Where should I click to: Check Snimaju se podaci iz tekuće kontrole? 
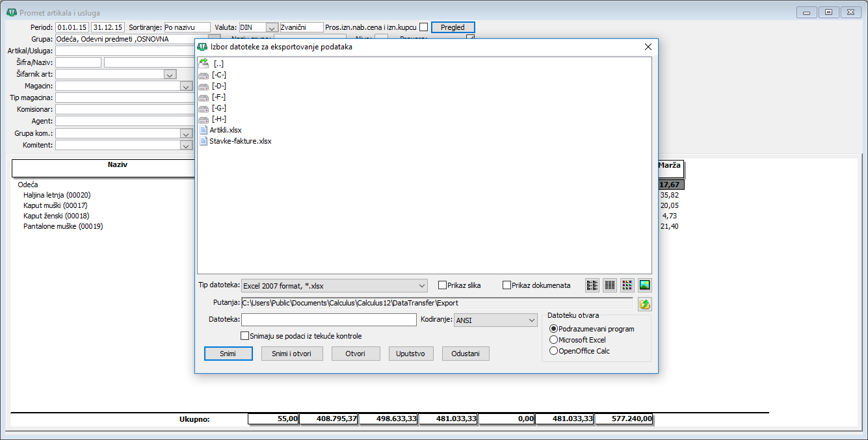(245, 336)
